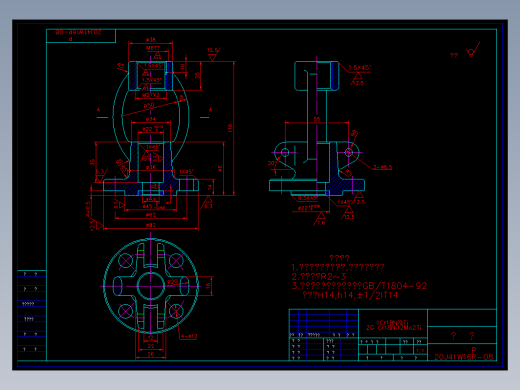Click the 116 overall height dimension
The width and height of the screenshot is (520, 390).
tap(230, 128)
